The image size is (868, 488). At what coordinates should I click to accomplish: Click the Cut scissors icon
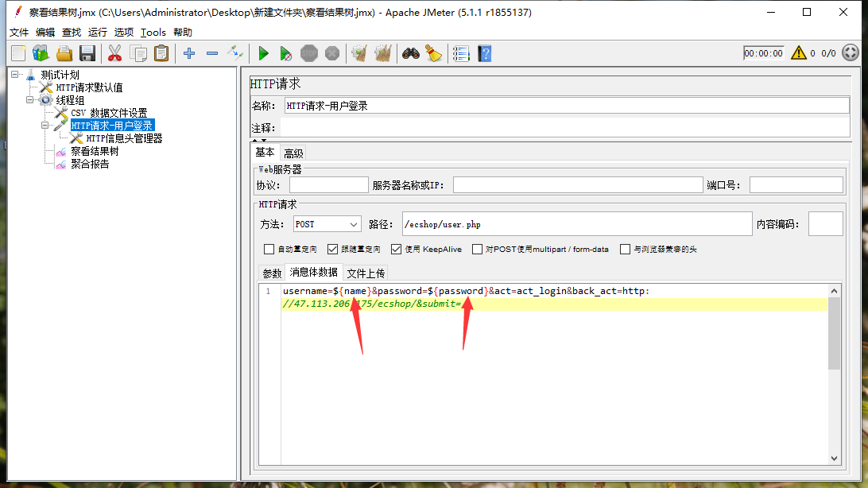[114, 54]
